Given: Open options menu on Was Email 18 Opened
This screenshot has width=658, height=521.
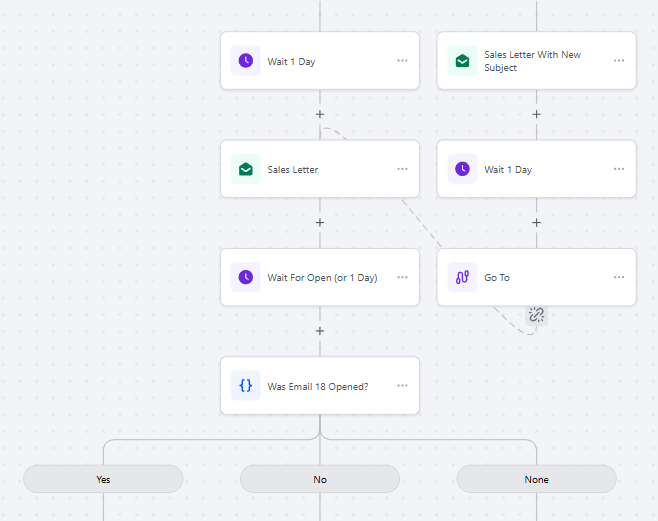Looking at the screenshot, I should [402, 386].
